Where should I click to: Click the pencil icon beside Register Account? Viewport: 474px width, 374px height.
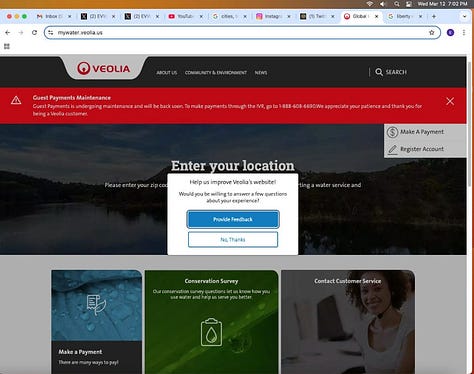393,149
